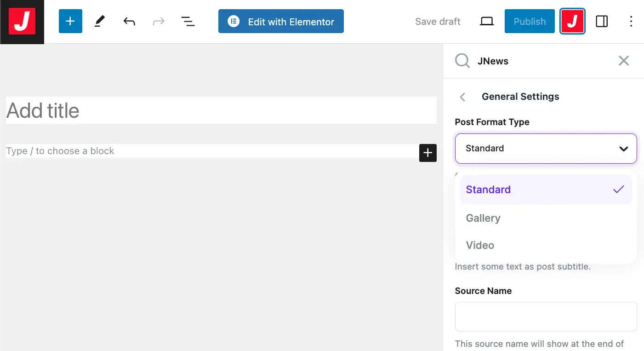
Task: Click the laptop preview icon
Action: pyautogui.click(x=487, y=22)
